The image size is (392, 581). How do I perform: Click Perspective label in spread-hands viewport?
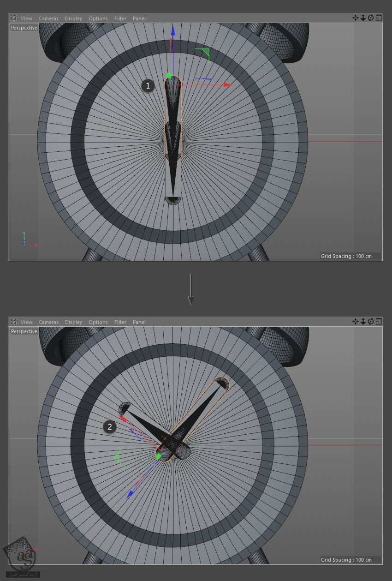(x=24, y=331)
